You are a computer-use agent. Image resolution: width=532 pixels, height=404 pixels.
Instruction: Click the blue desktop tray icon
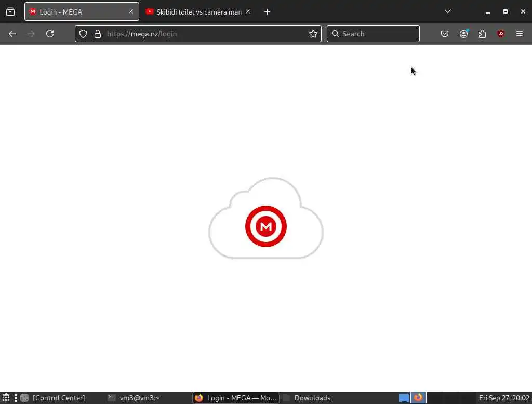[x=404, y=398]
